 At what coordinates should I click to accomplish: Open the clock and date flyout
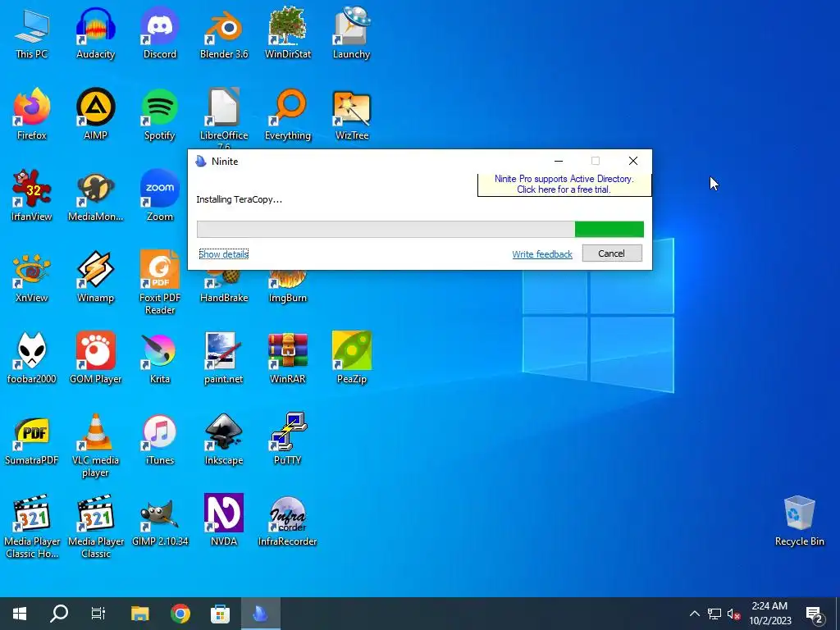pyautogui.click(x=769, y=614)
